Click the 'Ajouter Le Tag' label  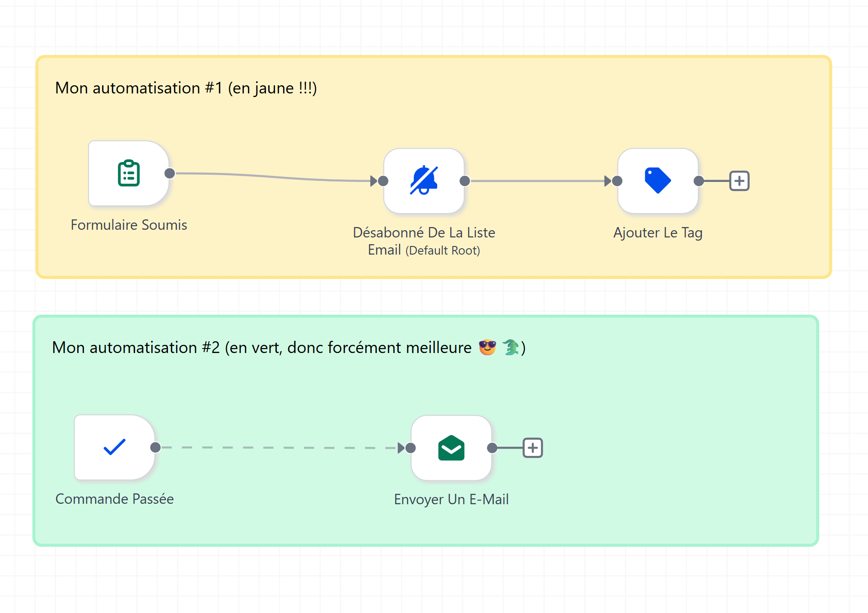point(658,233)
